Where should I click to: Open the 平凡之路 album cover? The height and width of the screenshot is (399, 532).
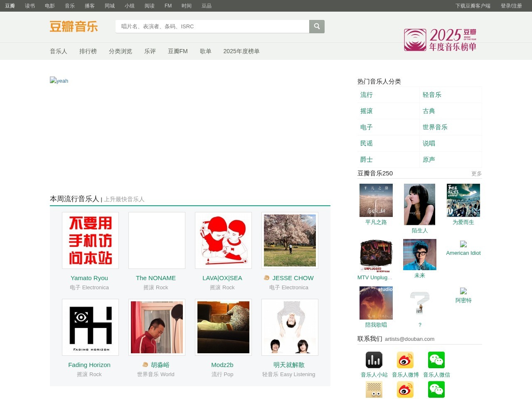click(376, 200)
